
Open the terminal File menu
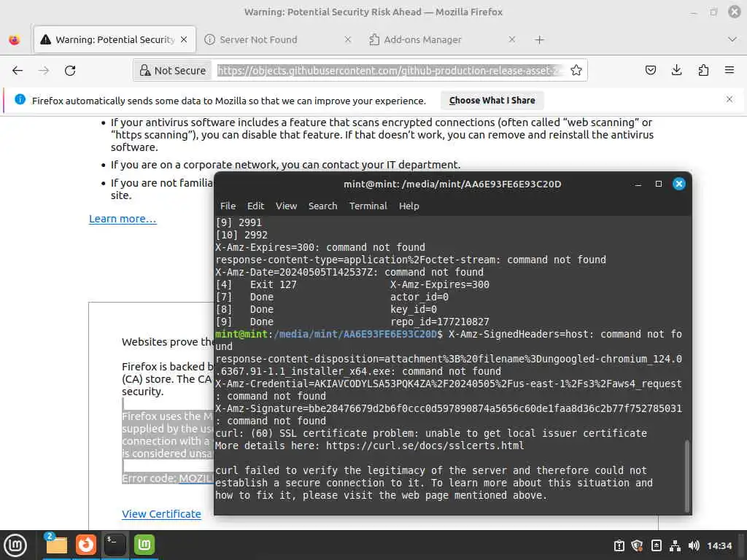tap(228, 206)
